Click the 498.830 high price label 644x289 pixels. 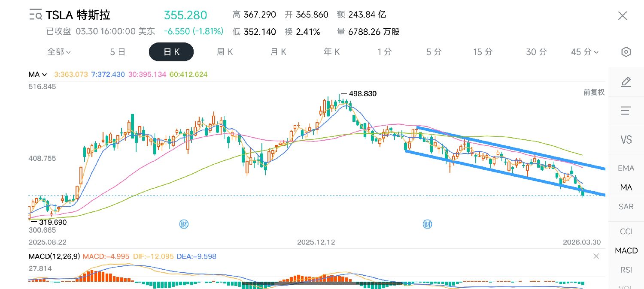tap(361, 93)
